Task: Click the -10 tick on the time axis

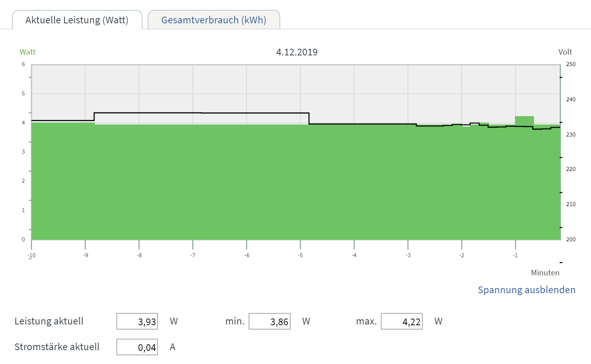Action: (x=32, y=255)
